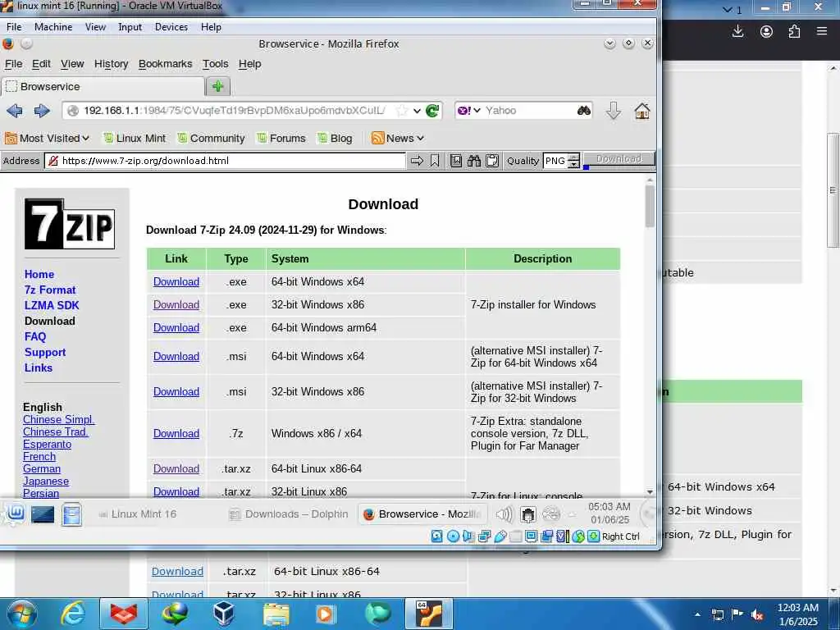Click Browservice clipboard icon
The width and height of the screenshot is (840, 630).
(492, 161)
